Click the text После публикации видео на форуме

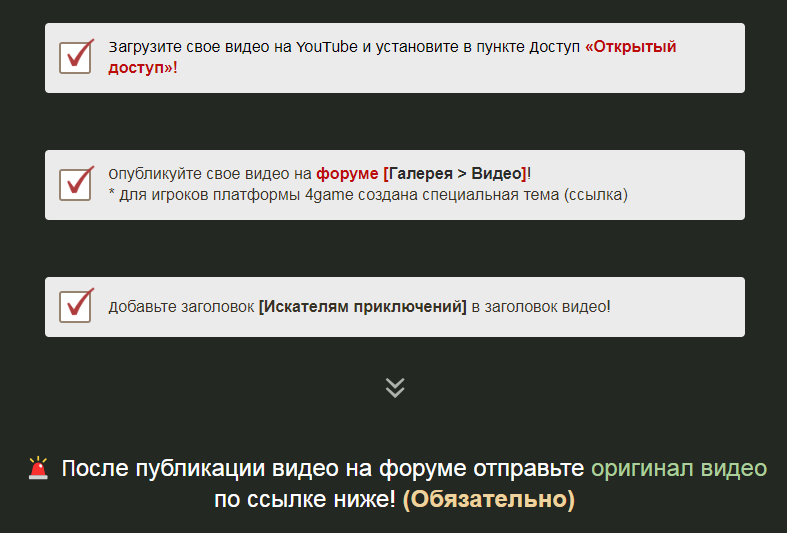pos(265,469)
